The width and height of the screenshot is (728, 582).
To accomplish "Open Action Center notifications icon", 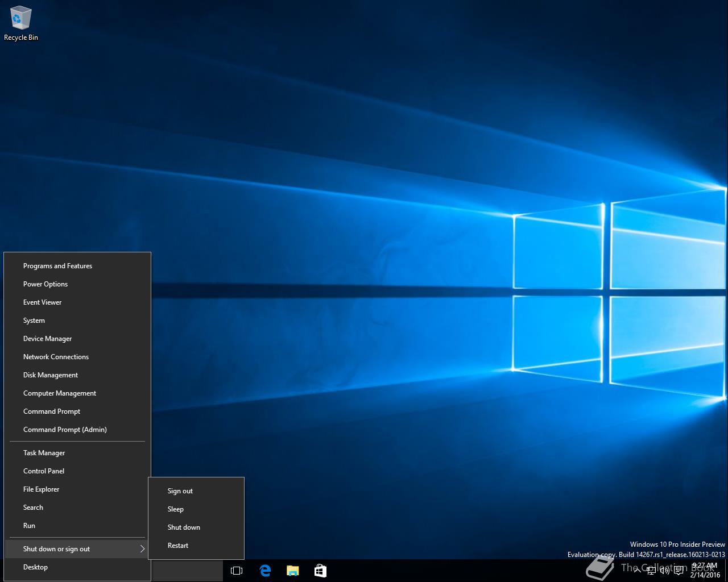I will [679, 571].
